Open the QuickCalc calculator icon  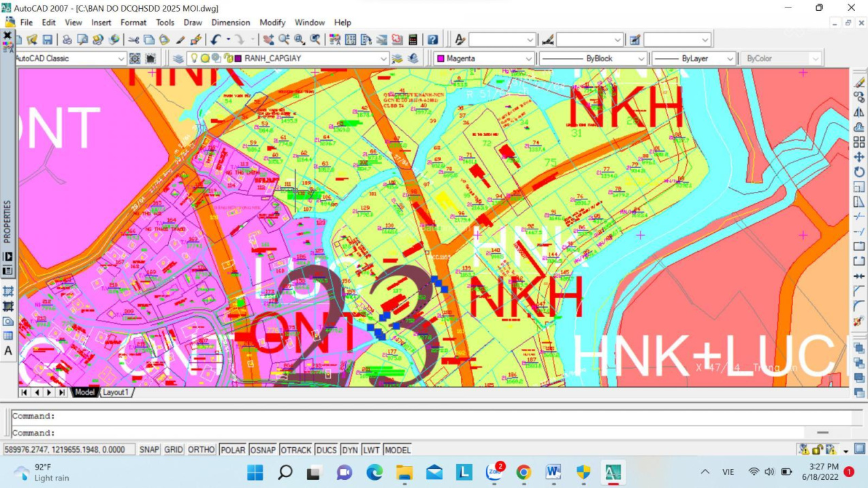tap(413, 40)
